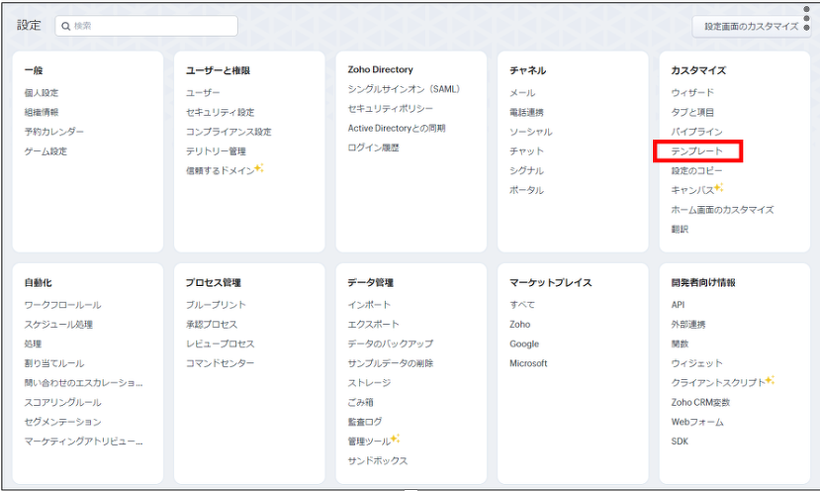The height and width of the screenshot is (491, 820).
Task: Open インポート under データ管理
Action: [x=369, y=305]
